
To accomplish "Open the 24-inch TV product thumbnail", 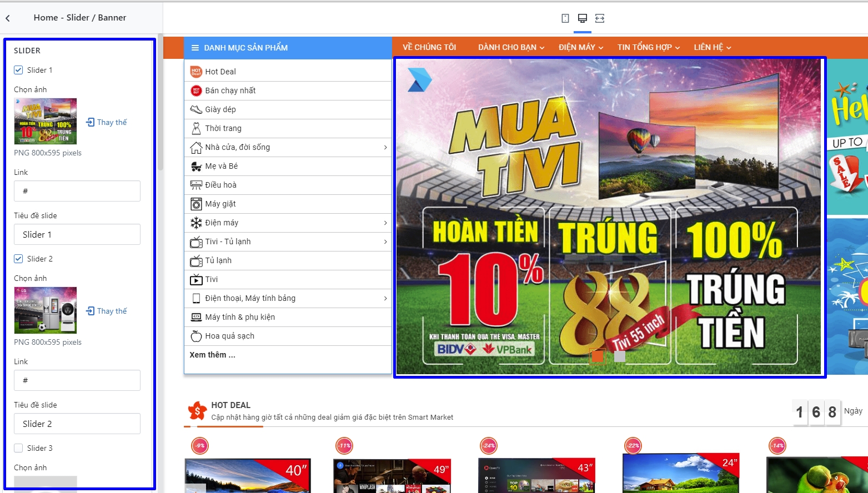I will (681, 474).
